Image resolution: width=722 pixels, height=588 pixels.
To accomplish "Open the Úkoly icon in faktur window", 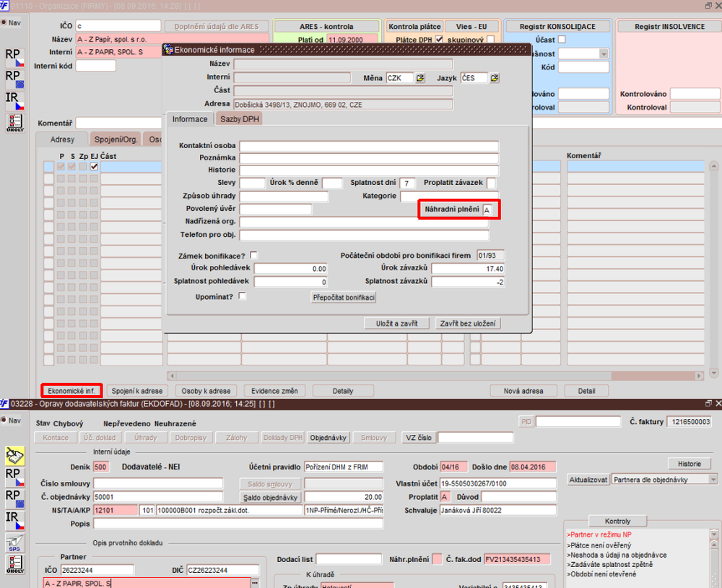I will point(14,564).
